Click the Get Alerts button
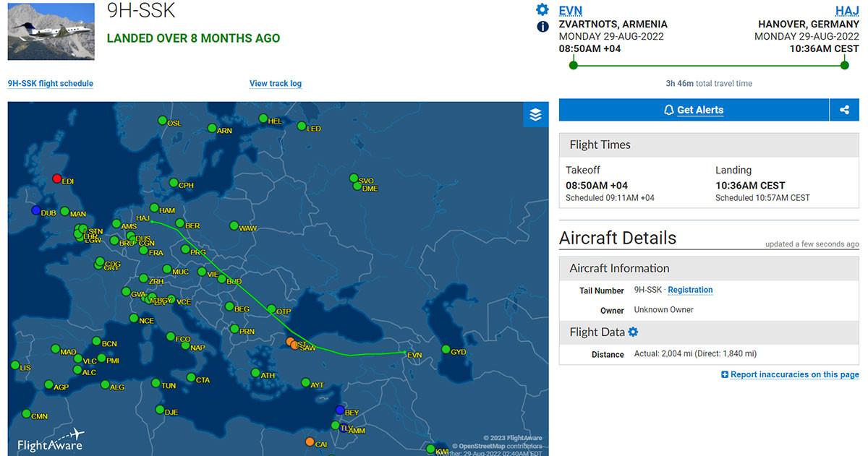The height and width of the screenshot is (456, 868). click(x=694, y=110)
